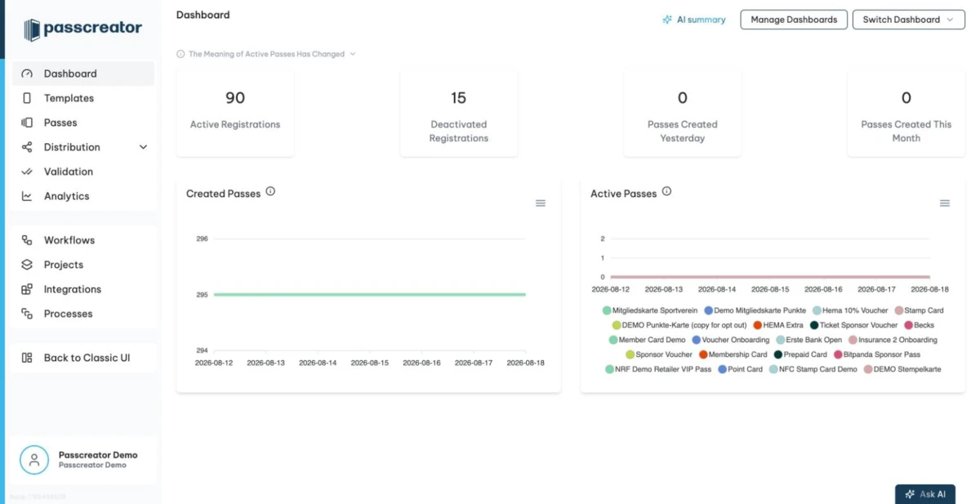The width and height of the screenshot is (980, 504).
Task: Go to Templates in the sidebar
Action: [x=83, y=98]
